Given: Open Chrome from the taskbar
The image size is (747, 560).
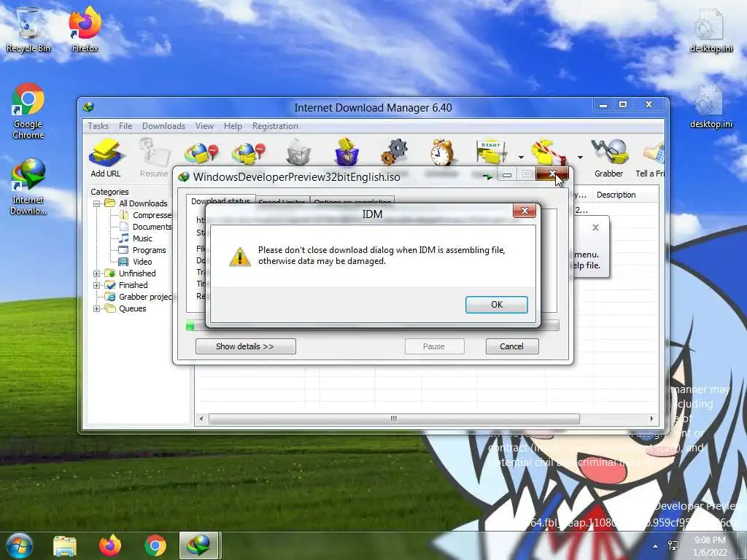Looking at the screenshot, I should [x=155, y=546].
